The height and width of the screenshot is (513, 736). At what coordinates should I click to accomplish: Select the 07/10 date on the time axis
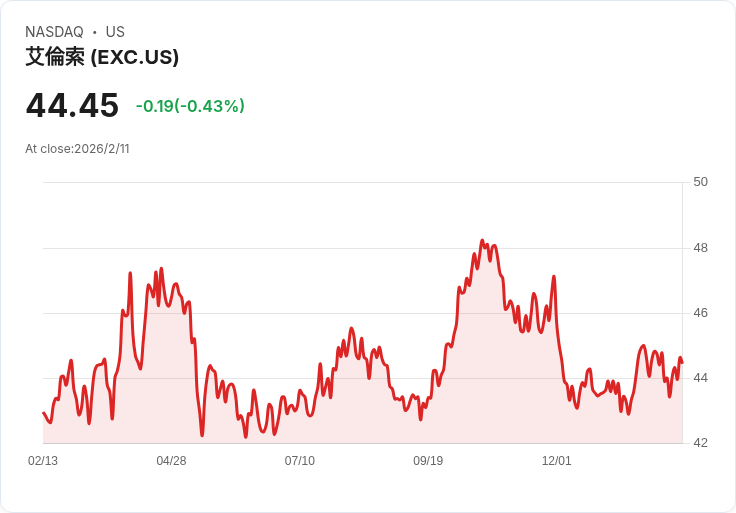(300, 461)
